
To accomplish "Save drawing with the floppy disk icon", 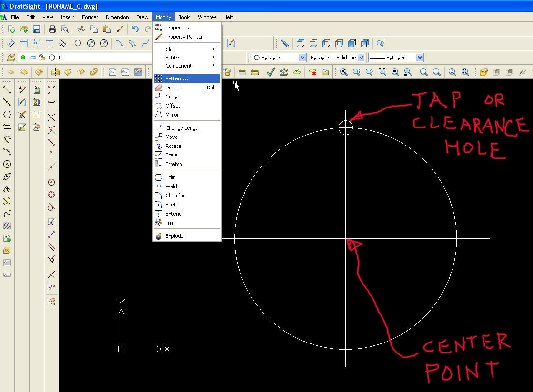I will pos(37,29).
